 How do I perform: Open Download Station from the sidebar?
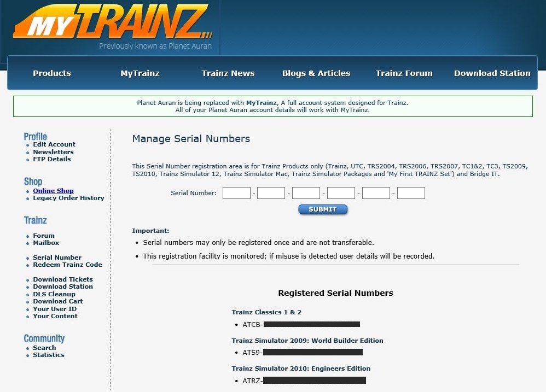(x=63, y=286)
